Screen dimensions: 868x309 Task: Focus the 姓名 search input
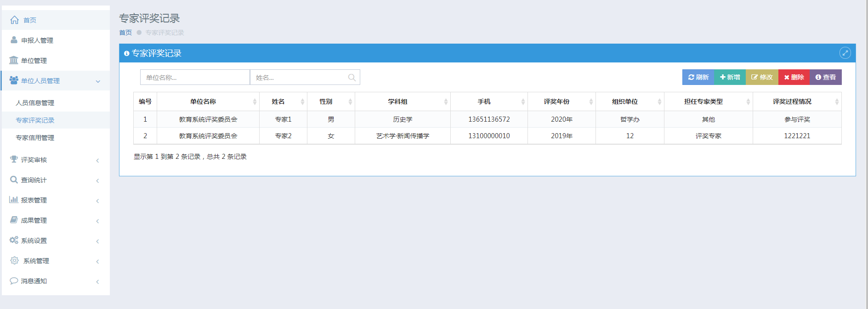(305, 77)
